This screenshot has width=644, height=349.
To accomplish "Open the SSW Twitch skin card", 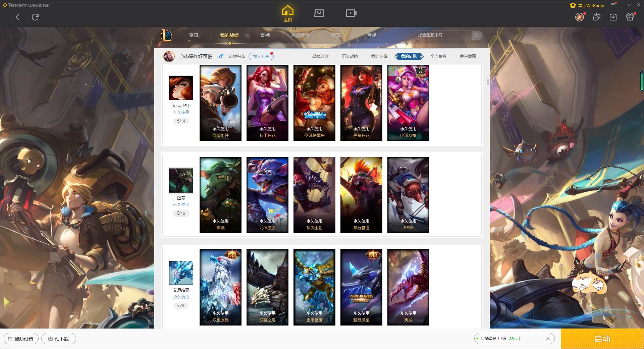I will [x=408, y=195].
